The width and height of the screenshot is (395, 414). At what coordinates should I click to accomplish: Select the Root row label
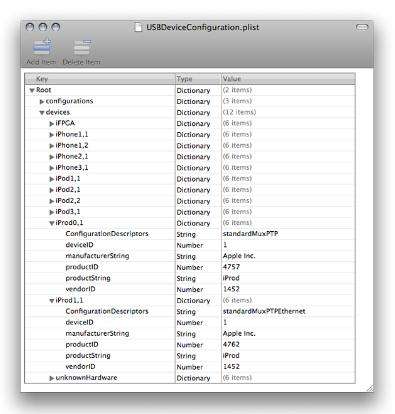point(44,90)
